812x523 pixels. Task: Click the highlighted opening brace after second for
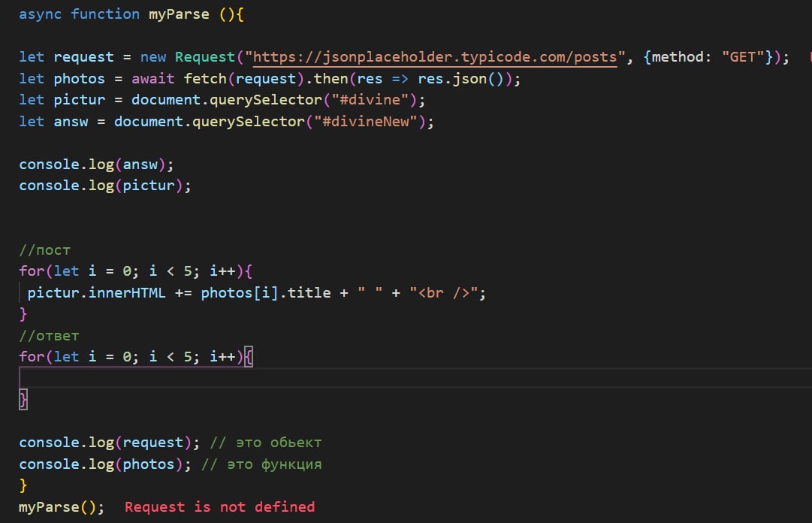click(x=249, y=357)
